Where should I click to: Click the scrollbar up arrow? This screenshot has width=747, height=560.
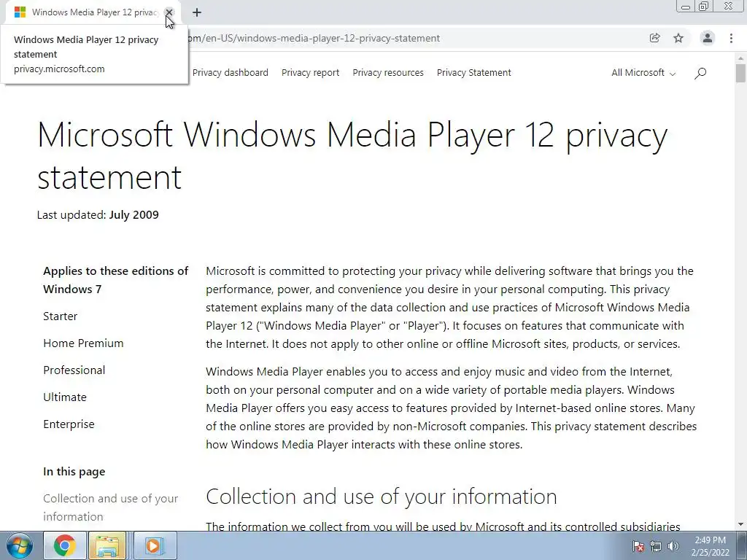pyautogui.click(x=740, y=58)
